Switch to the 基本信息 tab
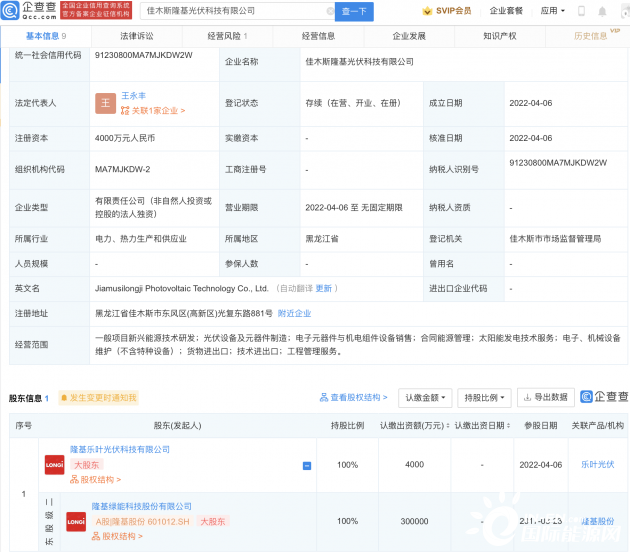 pos(46,36)
